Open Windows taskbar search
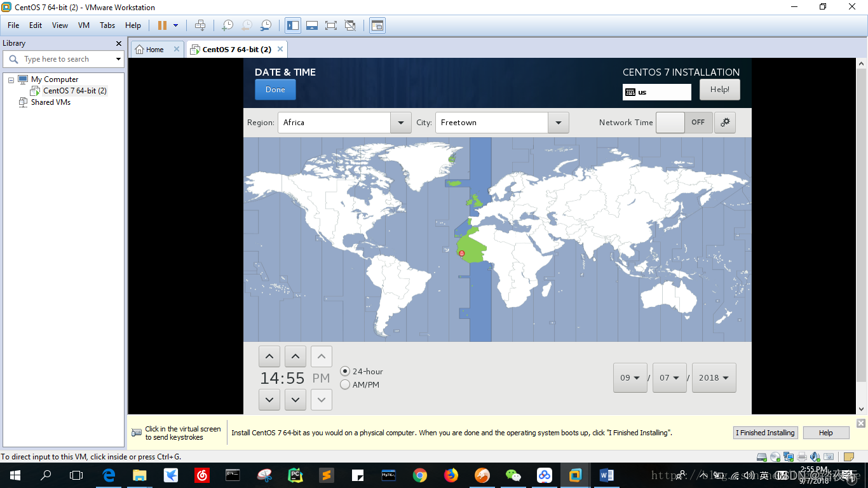 (46, 475)
